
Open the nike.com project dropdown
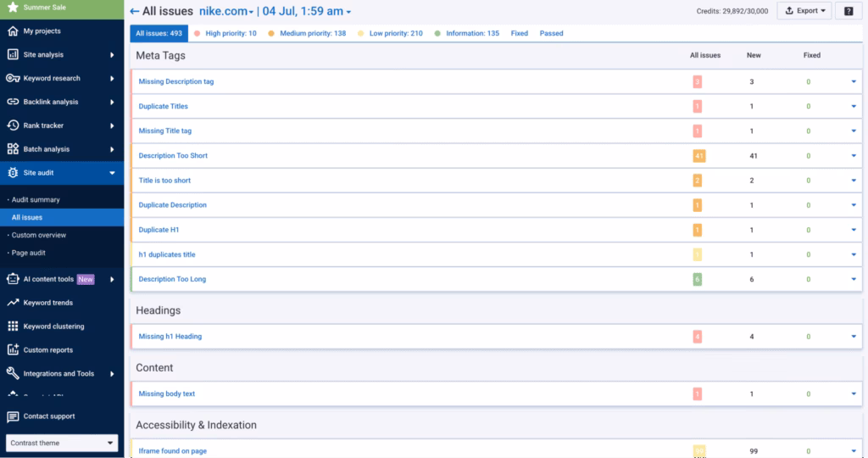coord(226,11)
